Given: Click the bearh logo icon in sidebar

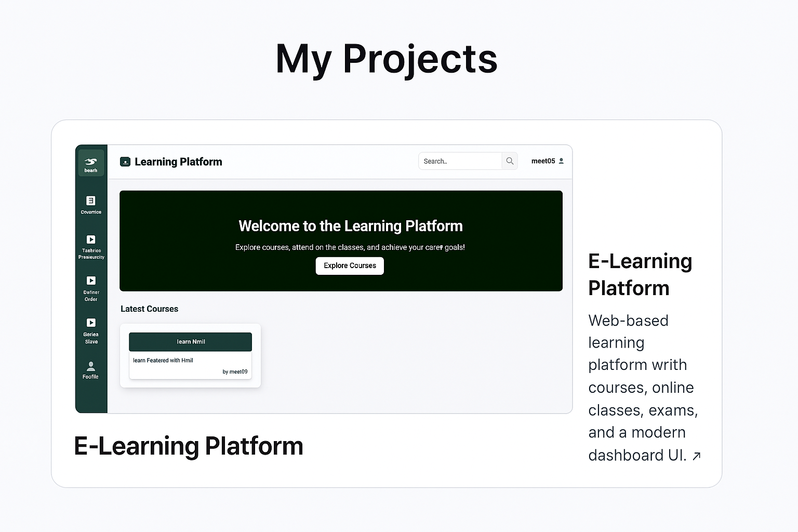Looking at the screenshot, I should 91,162.
